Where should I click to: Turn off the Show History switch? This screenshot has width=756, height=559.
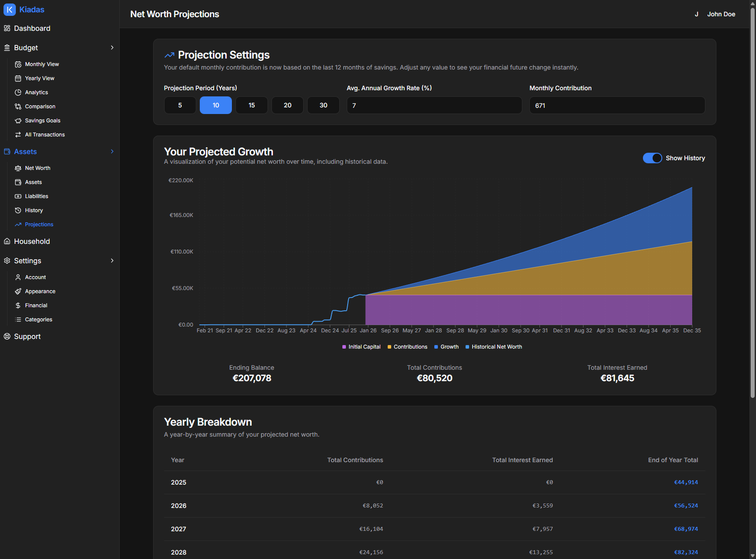[652, 158]
